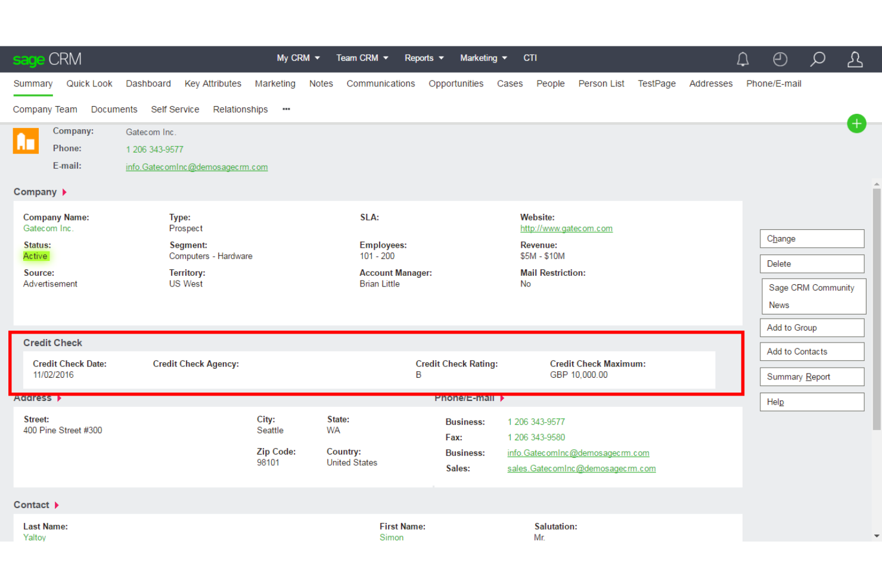
Task: Click the green add button
Action: 856,124
